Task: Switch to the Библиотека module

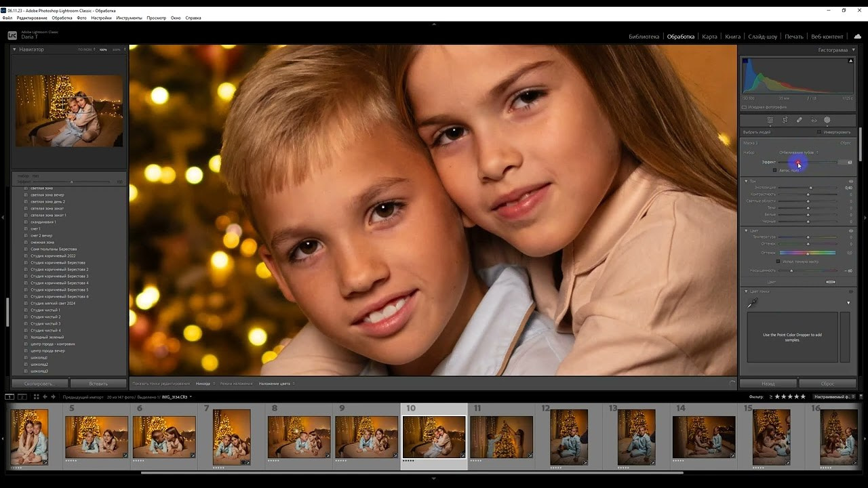Action: [644, 37]
